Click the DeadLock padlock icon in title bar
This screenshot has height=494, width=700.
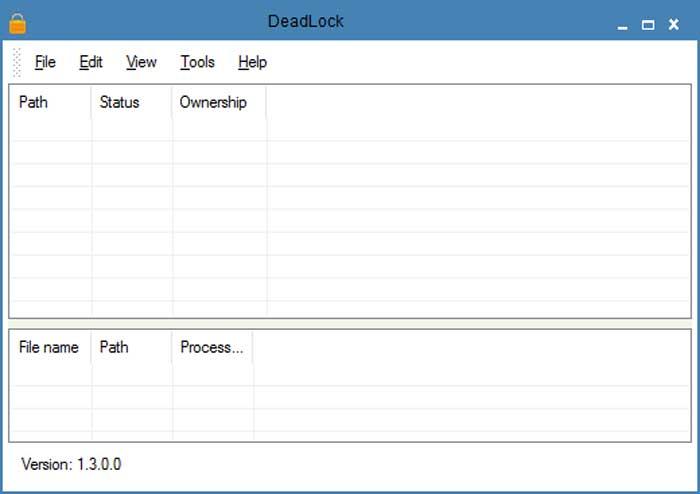[17, 24]
